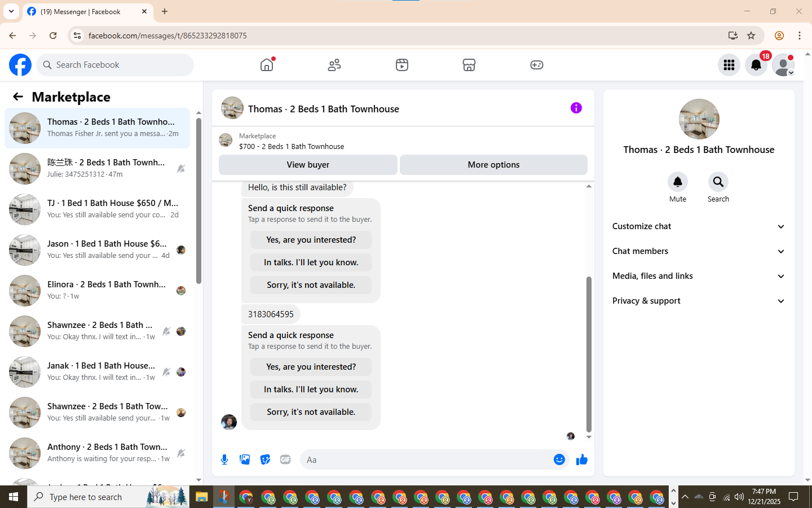Click More options button
Screen dimensions: 812x508
493,165
